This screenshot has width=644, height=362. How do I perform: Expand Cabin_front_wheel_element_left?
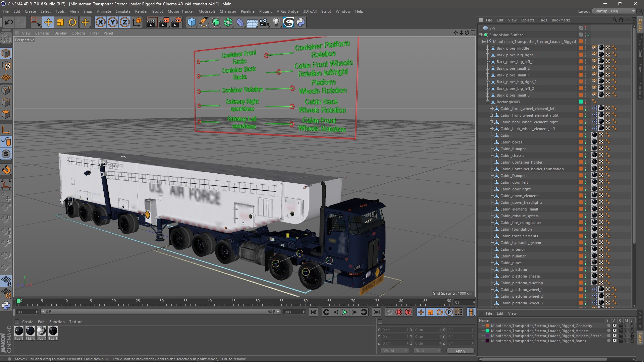click(491, 109)
